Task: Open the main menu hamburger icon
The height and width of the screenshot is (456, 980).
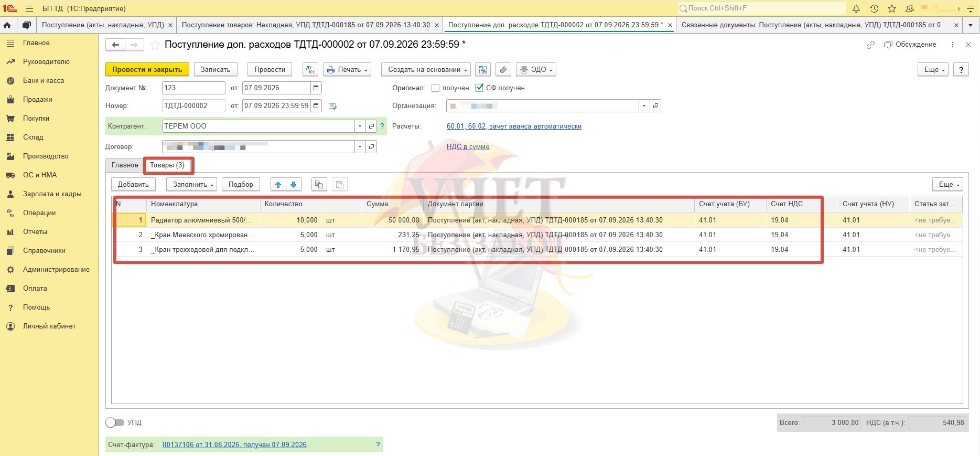Action: (x=29, y=8)
